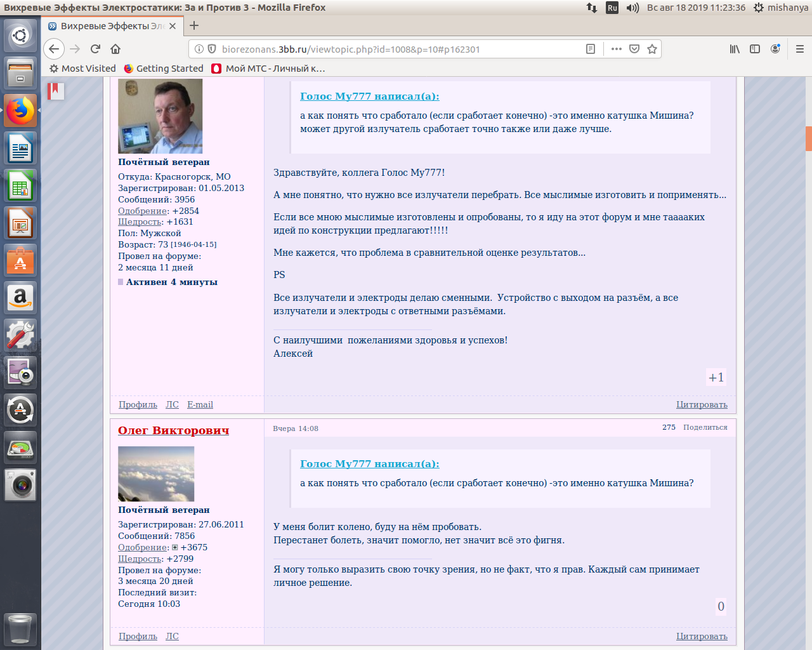Click Цитировать on Олег's post

pyautogui.click(x=702, y=636)
